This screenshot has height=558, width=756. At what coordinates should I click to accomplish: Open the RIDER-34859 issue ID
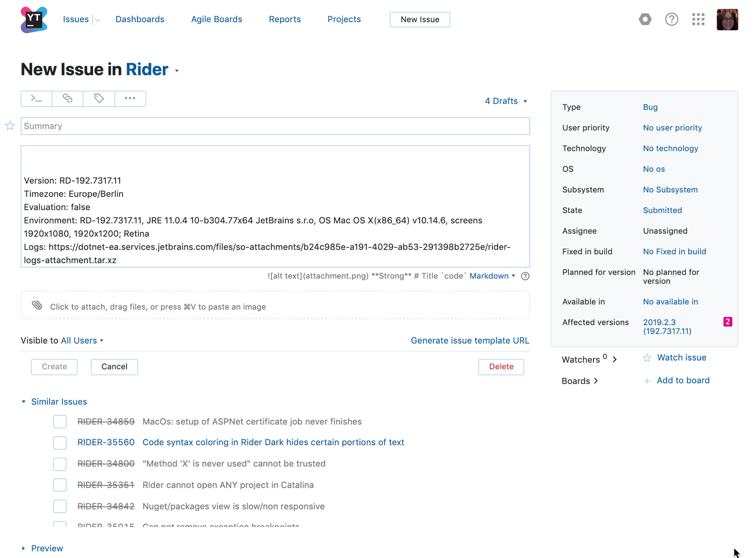[106, 422]
